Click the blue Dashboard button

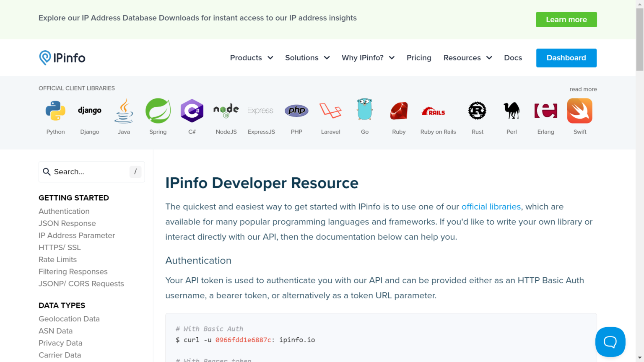point(566,58)
